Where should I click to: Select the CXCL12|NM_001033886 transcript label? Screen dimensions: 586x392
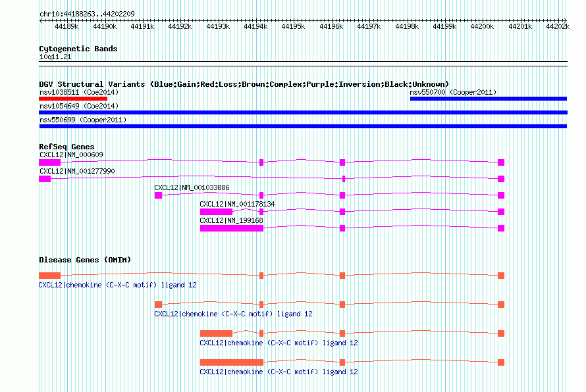point(192,187)
